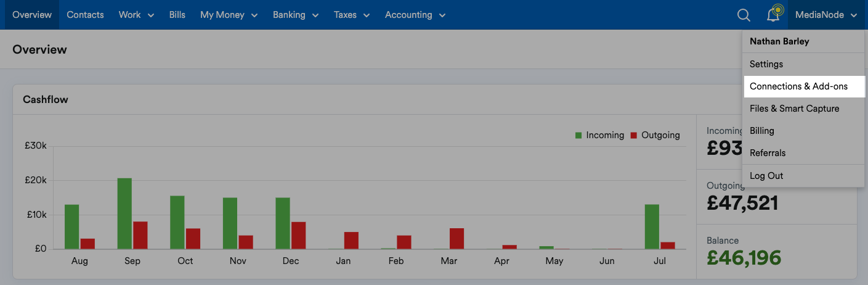
Task: Open the notifications bell icon
Action: pyautogui.click(x=774, y=15)
